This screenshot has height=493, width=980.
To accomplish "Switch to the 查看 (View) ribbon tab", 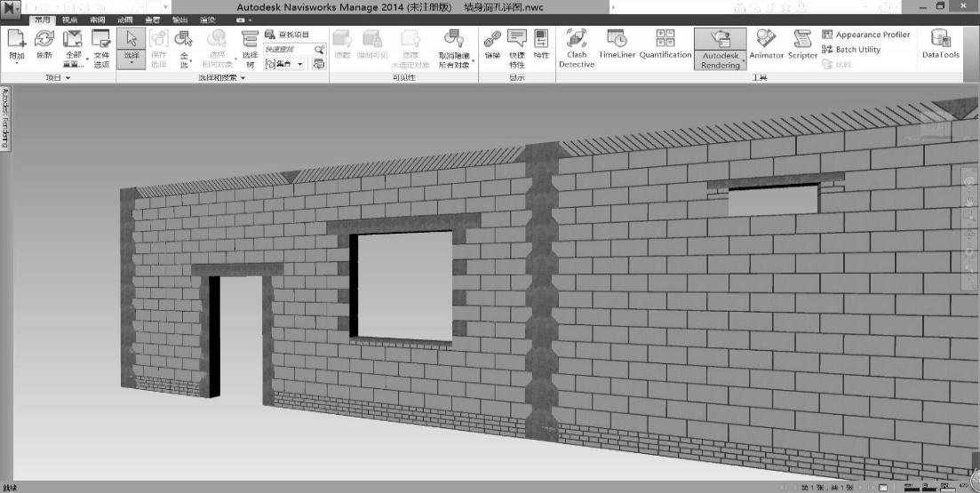I will (x=153, y=20).
